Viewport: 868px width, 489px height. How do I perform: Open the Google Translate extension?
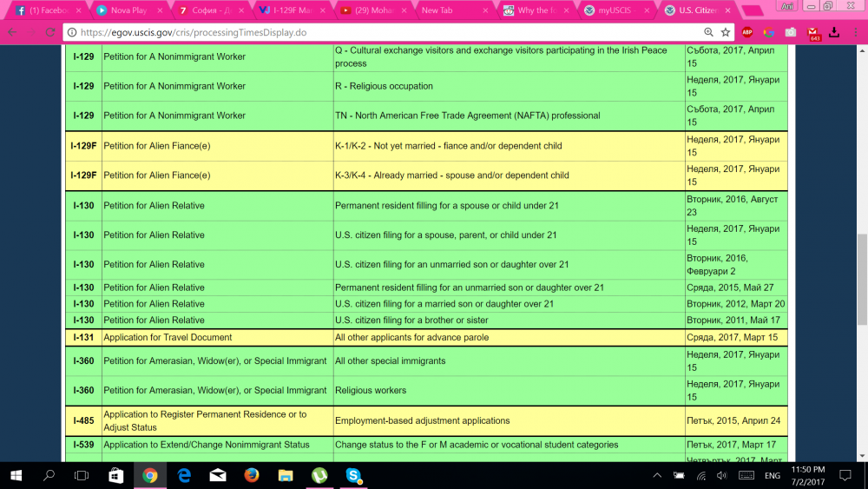coord(769,33)
